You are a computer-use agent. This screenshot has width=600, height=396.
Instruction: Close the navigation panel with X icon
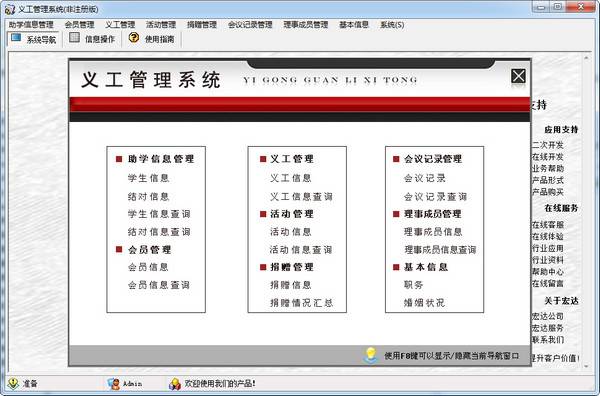pyautogui.click(x=518, y=76)
